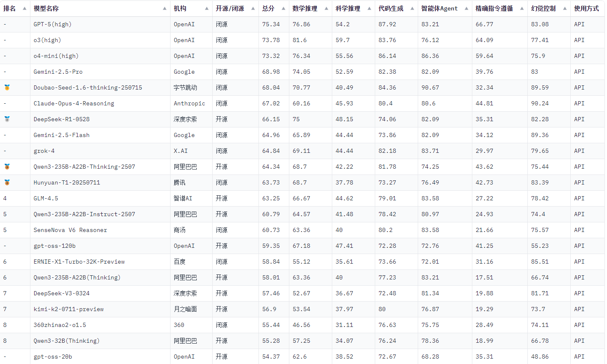607x364 pixels.
Task: Sort by 机构 column arrow
Action: tap(207, 8)
